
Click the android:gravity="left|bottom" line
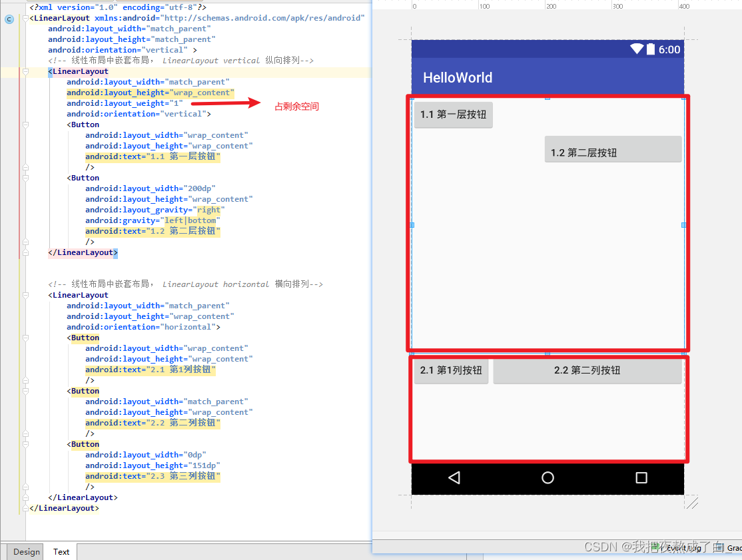point(153,220)
